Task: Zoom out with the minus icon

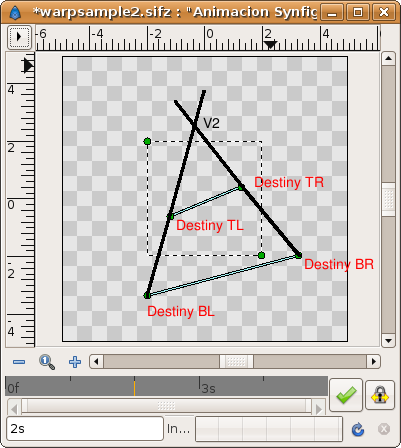Action: pyautogui.click(x=19, y=362)
